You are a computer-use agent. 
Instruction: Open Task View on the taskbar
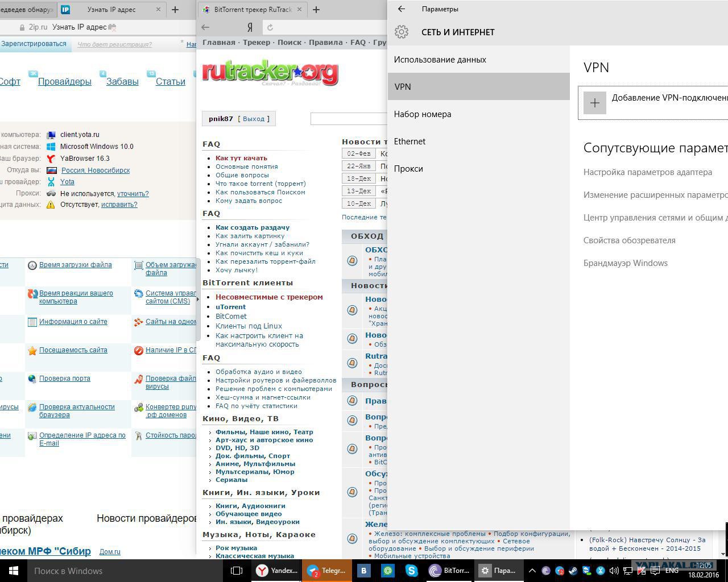(x=237, y=571)
